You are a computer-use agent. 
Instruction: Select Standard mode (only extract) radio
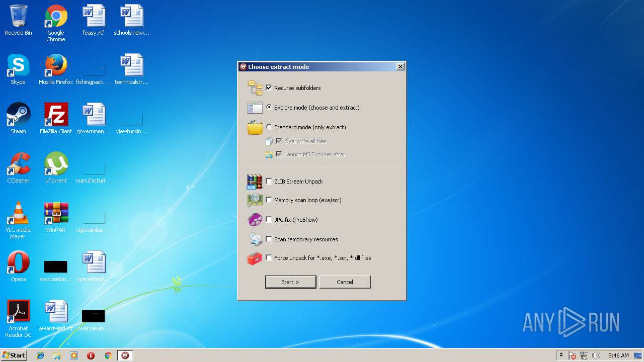pos(269,127)
